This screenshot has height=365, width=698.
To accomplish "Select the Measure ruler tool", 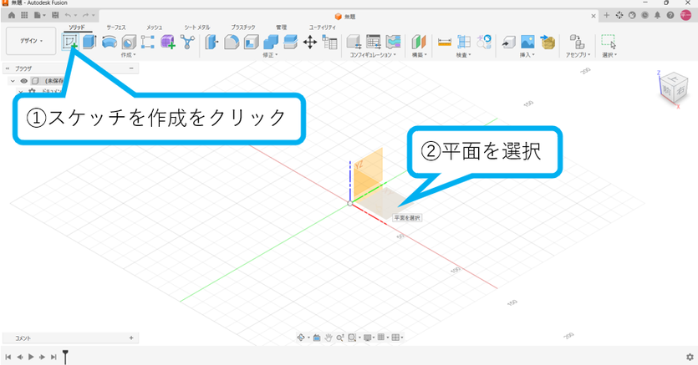I will point(444,42).
